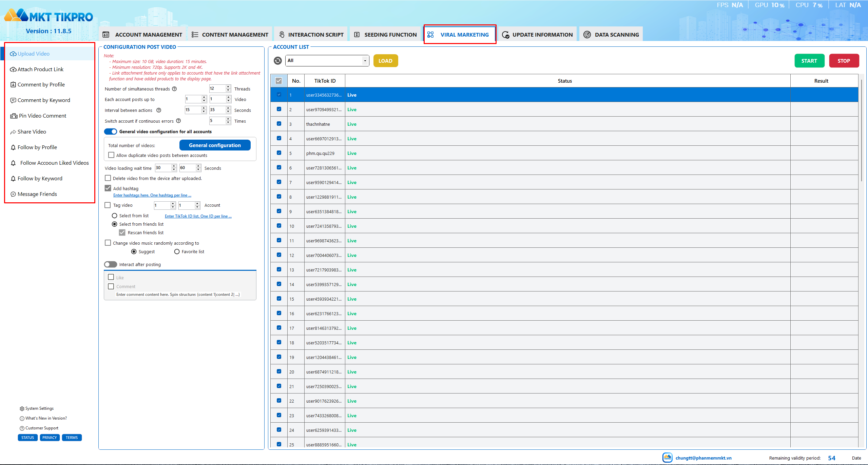
Task: Open the Data Scanning tab
Action: click(611, 35)
